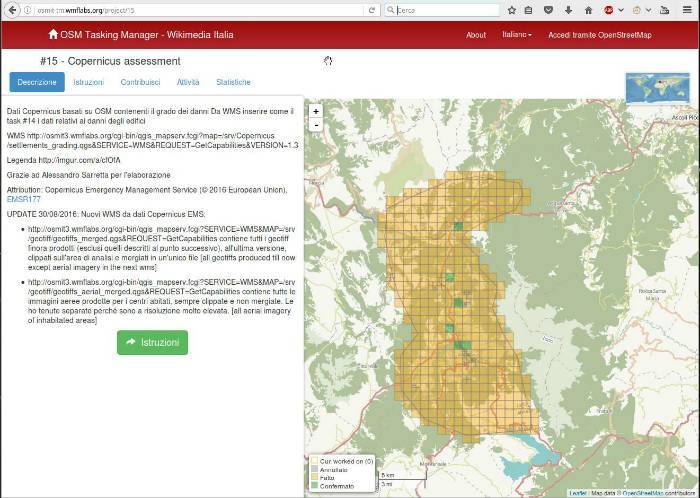Click the Confermato green legend swatch
Viewport: 700px width, 498px height.
313,485
